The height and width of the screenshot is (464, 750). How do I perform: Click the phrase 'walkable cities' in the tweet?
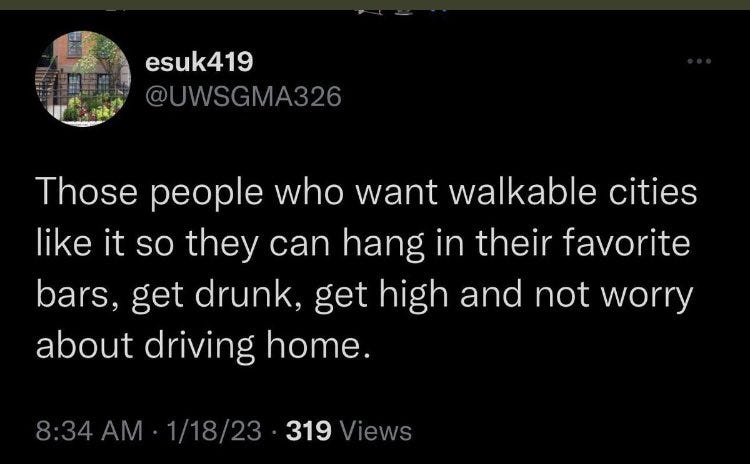click(574, 192)
